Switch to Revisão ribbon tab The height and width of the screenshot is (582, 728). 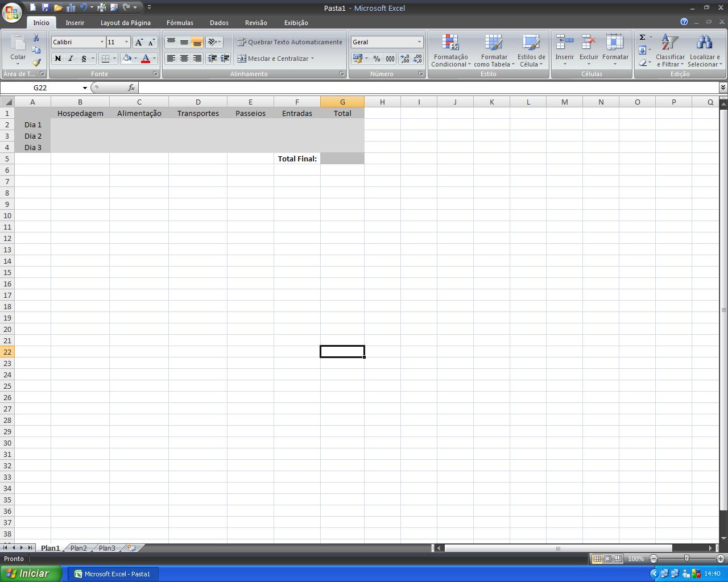(256, 23)
